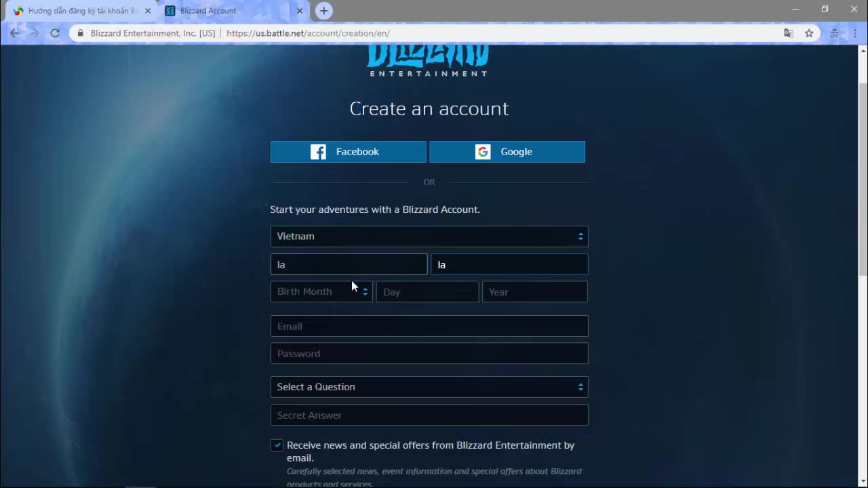Click the last name field containing "la"
868x488 pixels.
[509, 264]
